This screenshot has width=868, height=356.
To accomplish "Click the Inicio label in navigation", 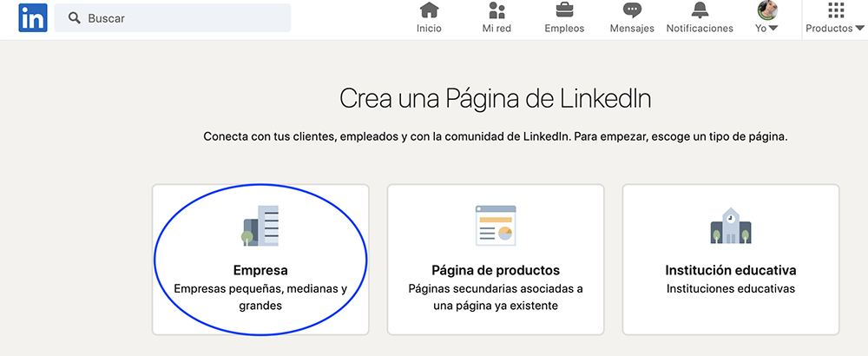I will pos(429,29).
